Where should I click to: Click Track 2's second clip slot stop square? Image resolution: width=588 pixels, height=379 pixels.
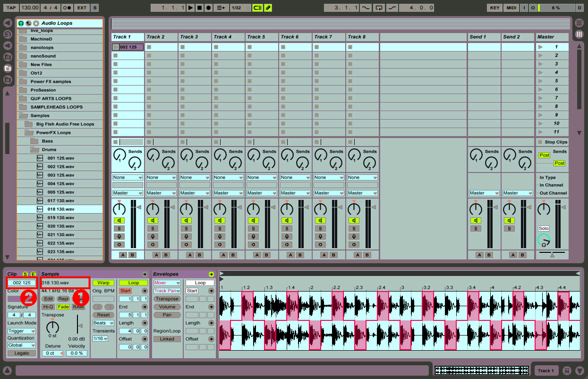coord(149,55)
